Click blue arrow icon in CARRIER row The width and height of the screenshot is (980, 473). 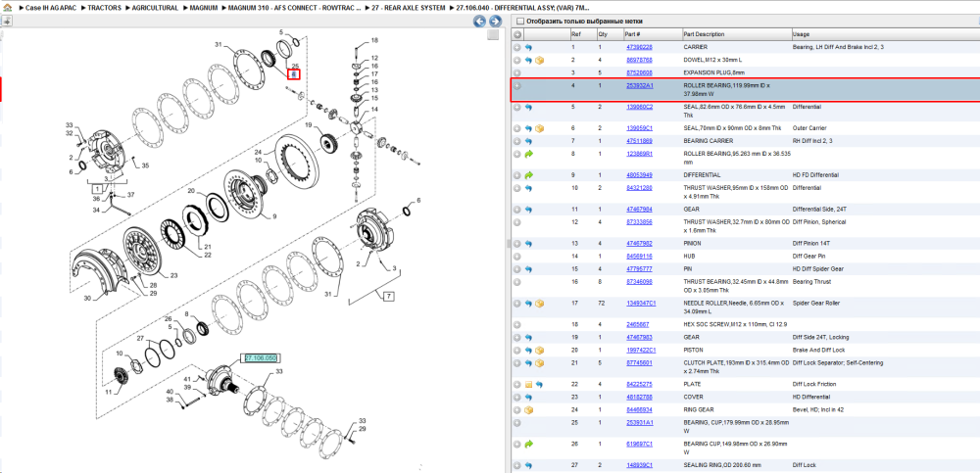click(x=528, y=47)
